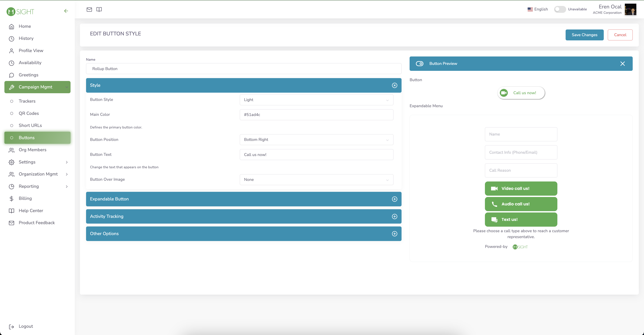Expand the Reporting submenu chevron

click(67, 186)
